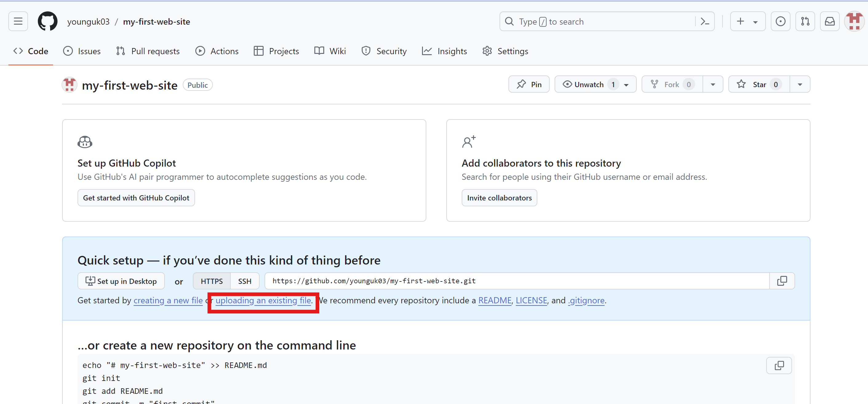This screenshot has height=404, width=868.
Task: Follow the creating a new file link
Action: pyautogui.click(x=168, y=301)
